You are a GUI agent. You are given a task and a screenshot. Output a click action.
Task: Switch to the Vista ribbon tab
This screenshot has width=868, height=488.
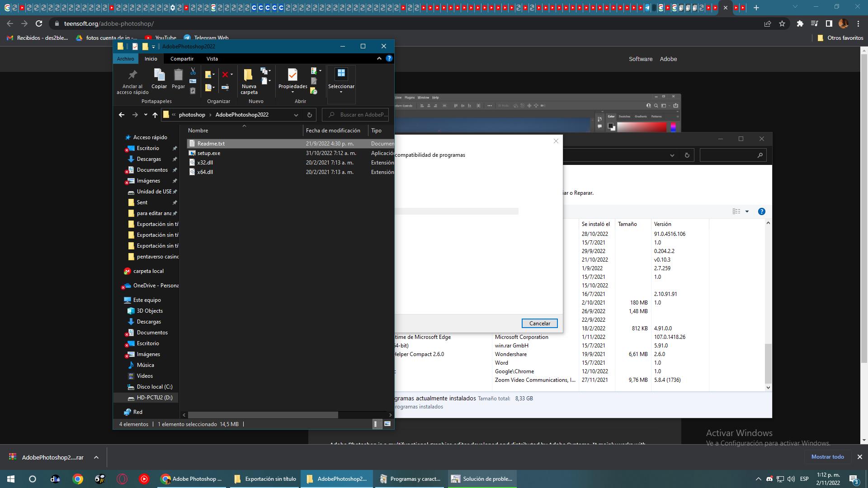(x=212, y=59)
